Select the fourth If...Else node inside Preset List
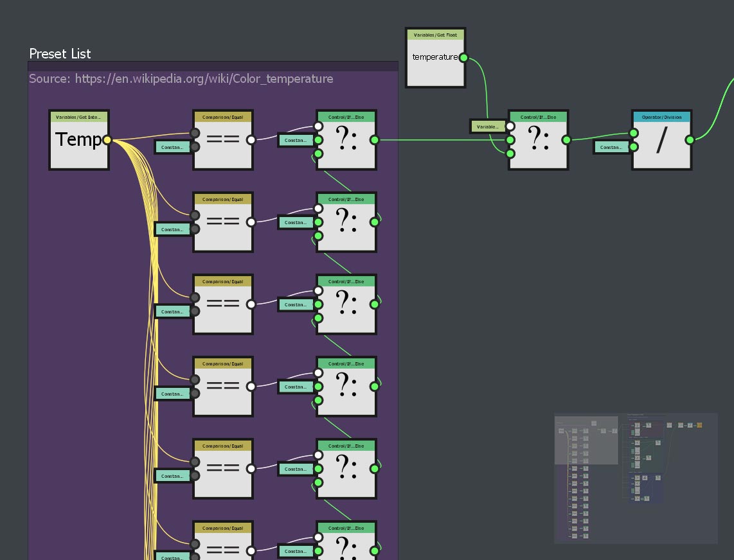The width and height of the screenshot is (734, 560). [346, 387]
